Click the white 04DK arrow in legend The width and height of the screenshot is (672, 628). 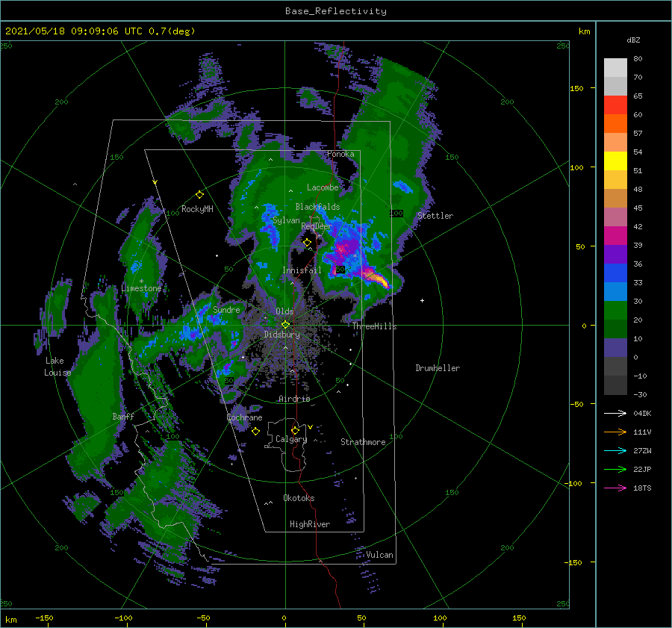(x=615, y=413)
